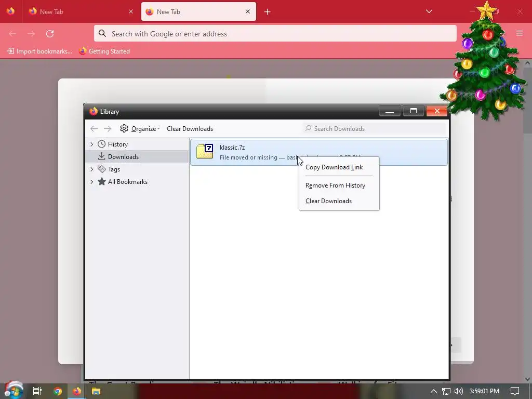Click the Organize gear icon
Viewport: 532px width, 399px height.
click(124, 128)
